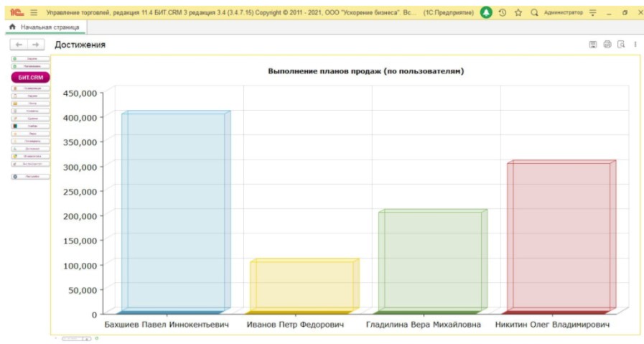The width and height of the screenshot is (644, 344).
Task: Click the Администратор user name
Action: 563,13
